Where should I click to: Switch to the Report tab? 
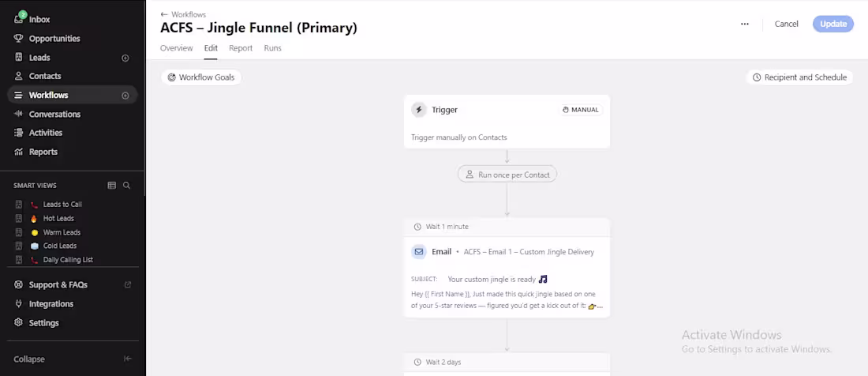click(x=241, y=48)
